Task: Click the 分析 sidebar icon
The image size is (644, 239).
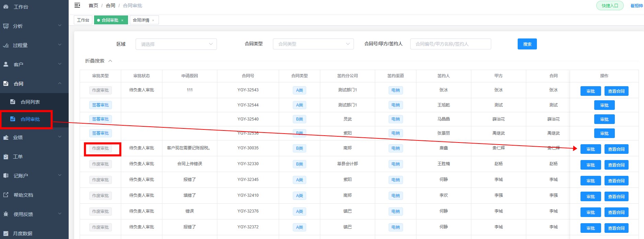Action: click(x=6, y=26)
